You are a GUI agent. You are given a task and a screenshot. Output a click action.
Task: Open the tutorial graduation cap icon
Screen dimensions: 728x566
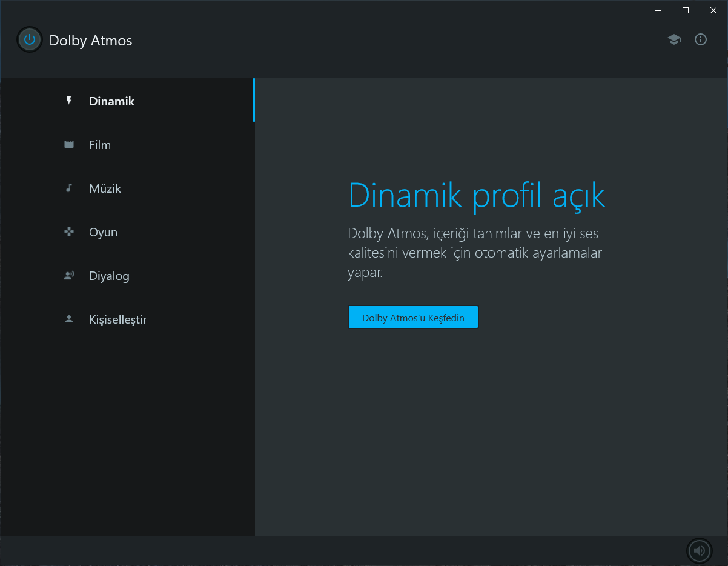pos(674,40)
